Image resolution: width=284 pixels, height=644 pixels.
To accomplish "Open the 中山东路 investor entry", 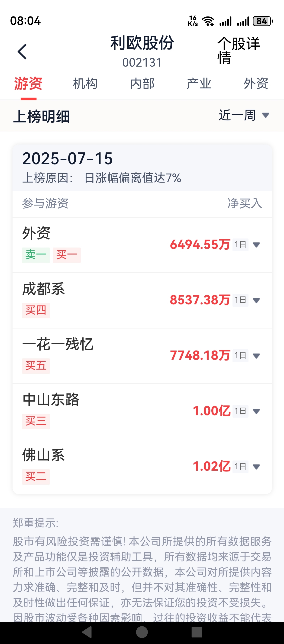I will [x=142, y=411].
